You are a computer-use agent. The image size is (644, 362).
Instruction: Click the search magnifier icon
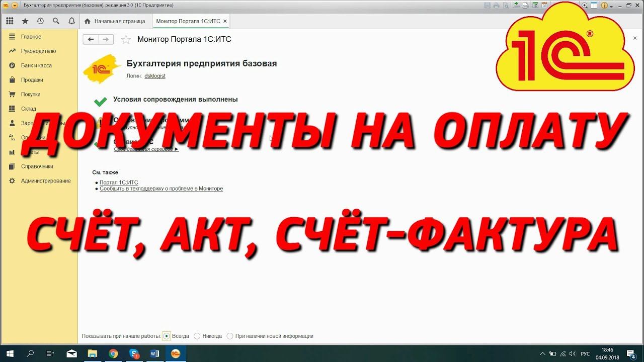pos(56,21)
